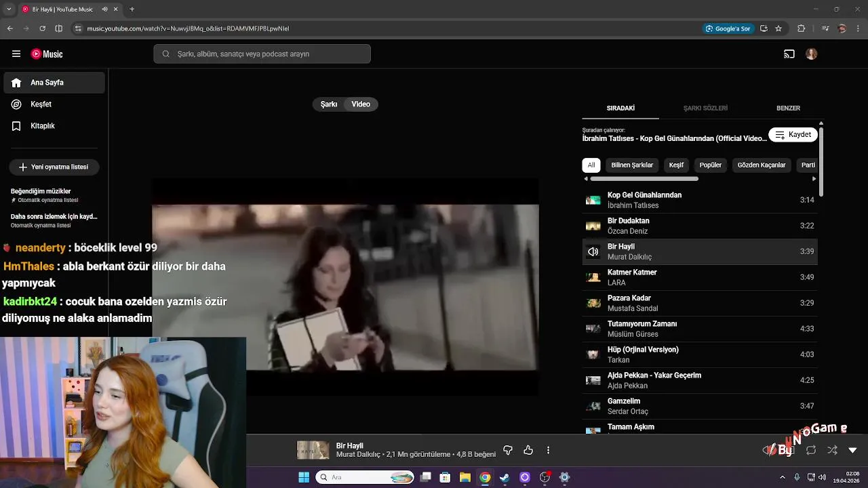
Task: Open the Chrome three-dot menu
Action: tap(859, 28)
